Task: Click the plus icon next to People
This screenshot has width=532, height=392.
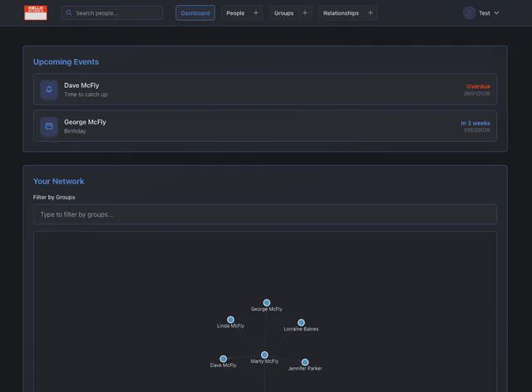Action: pyautogui.click(x=256, y=13)
